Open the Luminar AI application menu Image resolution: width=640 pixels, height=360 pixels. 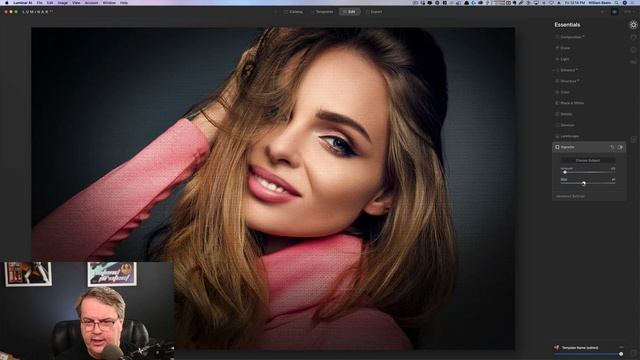(x=23, y=2)
